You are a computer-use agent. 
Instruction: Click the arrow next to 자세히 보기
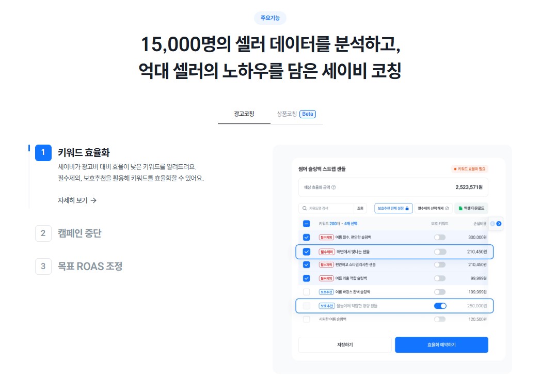click(x=93, y=200)
